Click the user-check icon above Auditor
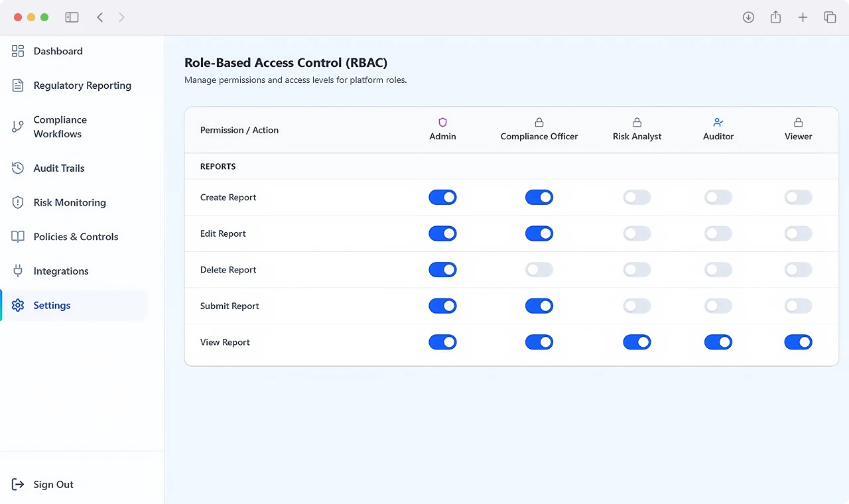849x504 pixels. (x=718, y=122)
